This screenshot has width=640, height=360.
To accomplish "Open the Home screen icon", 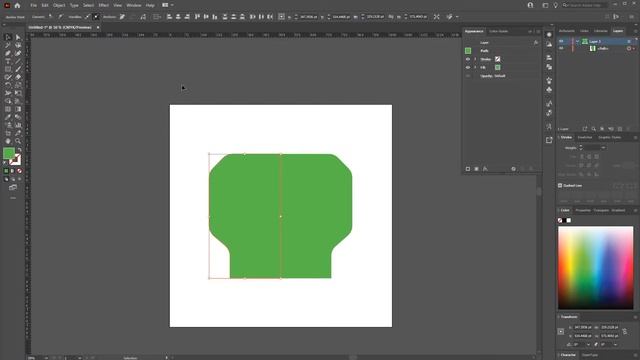I will click(x=17, y=5).
